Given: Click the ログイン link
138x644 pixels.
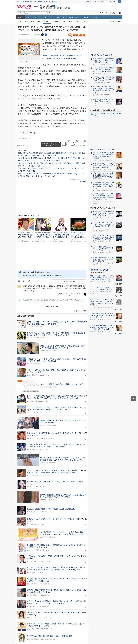Looking at the screenshot, I should coord(42,8).
